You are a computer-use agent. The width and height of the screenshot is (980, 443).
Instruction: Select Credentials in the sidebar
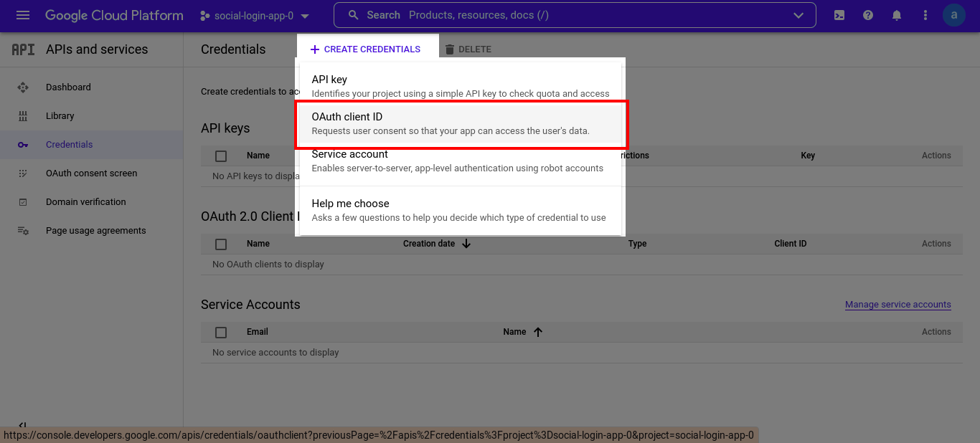point(92,145)
